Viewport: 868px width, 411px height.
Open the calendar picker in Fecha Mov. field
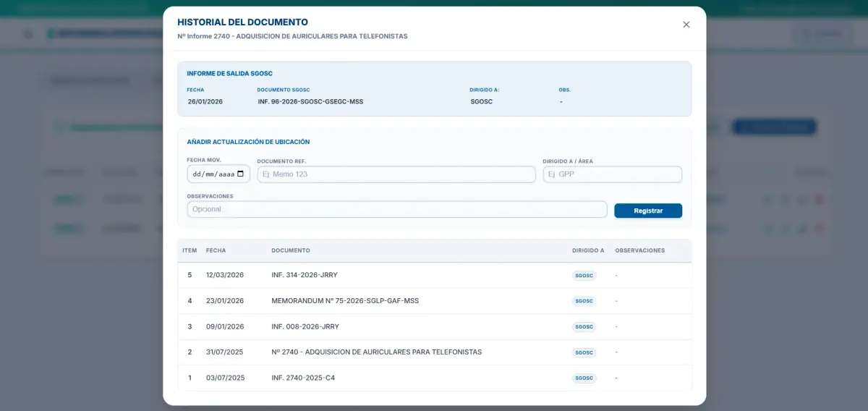click(x=241, y=174)
